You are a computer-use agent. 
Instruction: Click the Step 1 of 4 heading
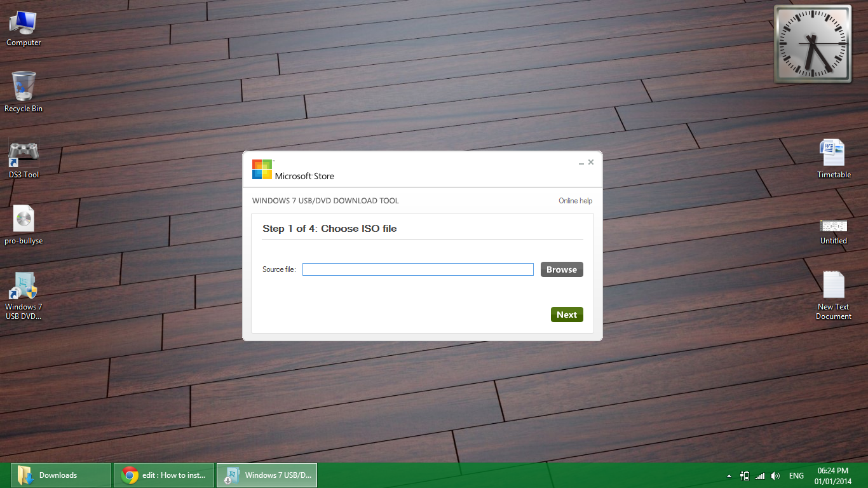point(329,229)
